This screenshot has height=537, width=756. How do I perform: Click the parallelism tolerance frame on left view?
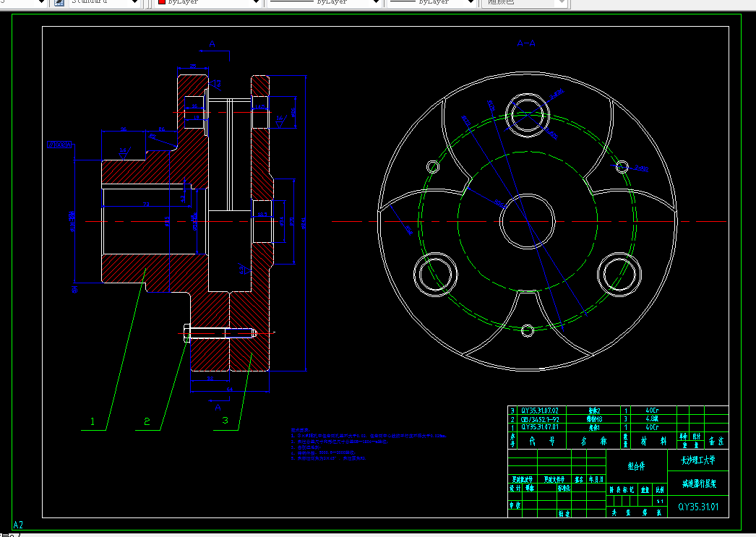[x=60, y=144]
